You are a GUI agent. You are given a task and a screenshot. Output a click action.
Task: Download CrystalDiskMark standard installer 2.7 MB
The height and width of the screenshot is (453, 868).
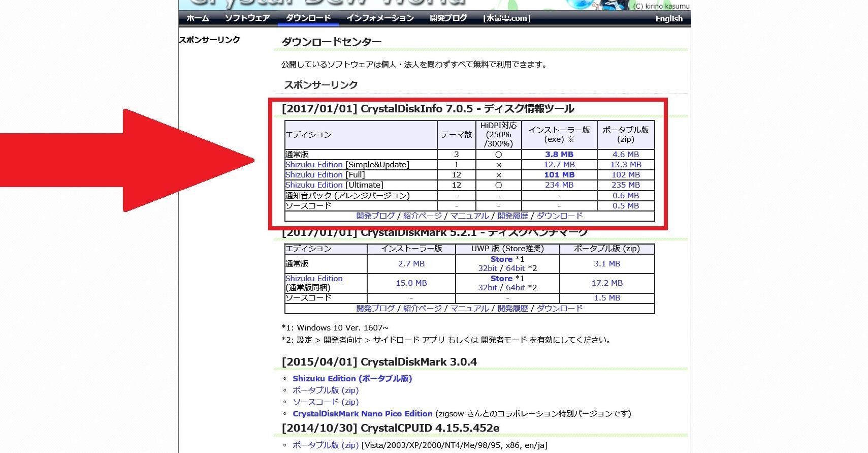[x=411, y=264]
